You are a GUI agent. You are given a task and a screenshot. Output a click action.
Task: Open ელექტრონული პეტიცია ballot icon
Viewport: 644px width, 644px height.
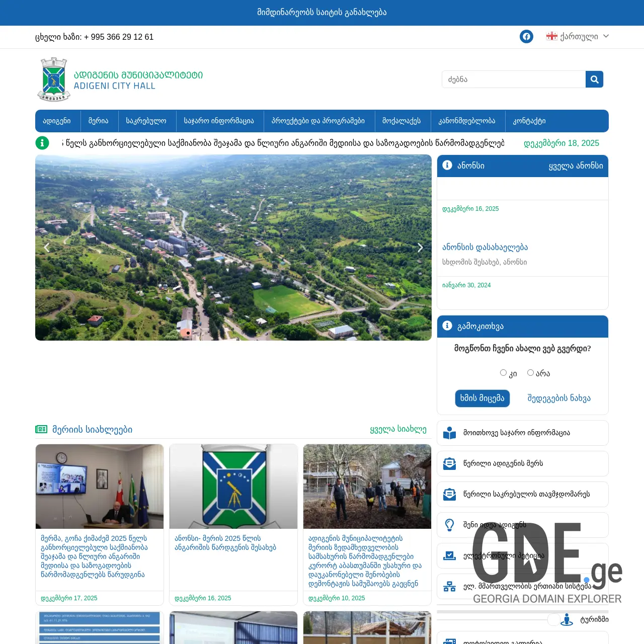tap(449, 555)
